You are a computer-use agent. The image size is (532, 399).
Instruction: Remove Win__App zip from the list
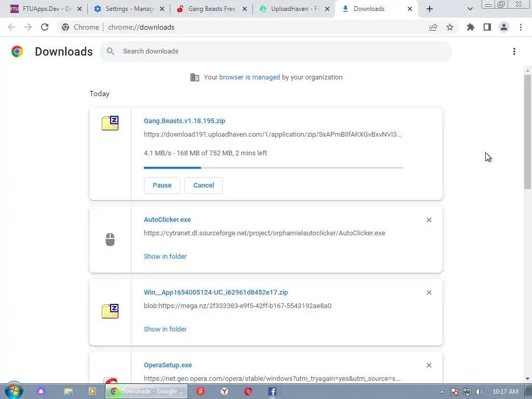coord(429,292)
